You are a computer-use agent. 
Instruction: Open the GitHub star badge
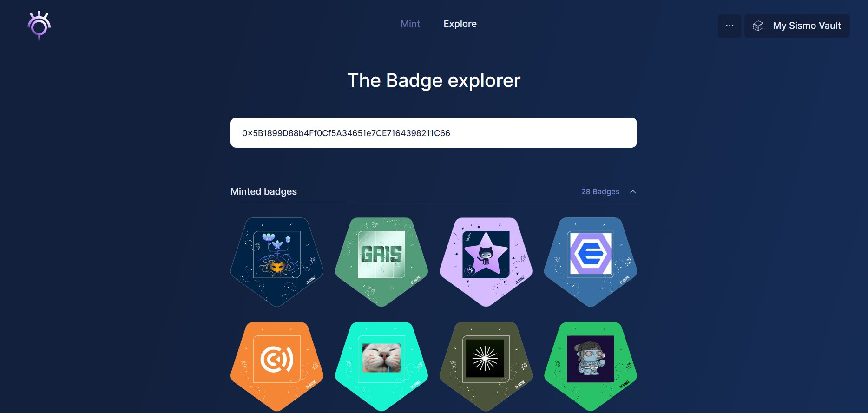486,262
